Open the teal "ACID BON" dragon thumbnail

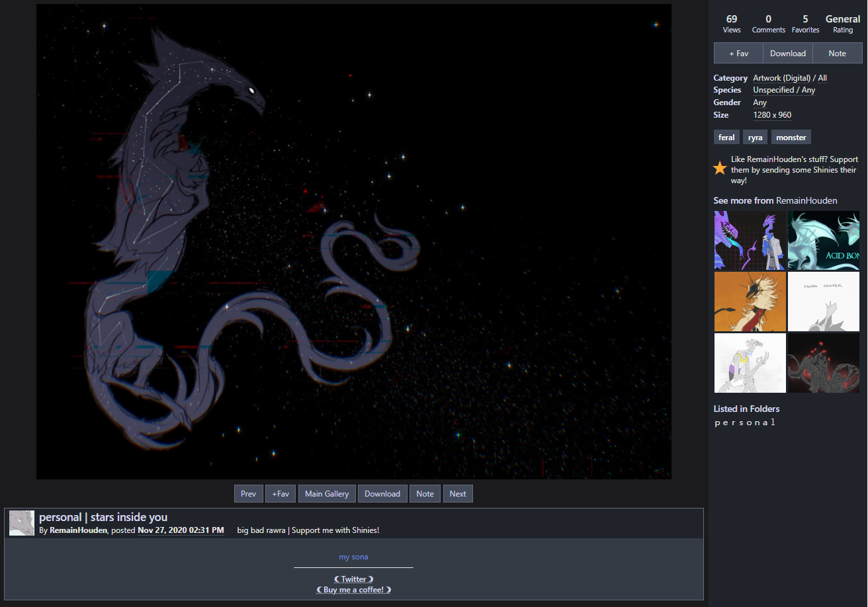tap(824, 241)
